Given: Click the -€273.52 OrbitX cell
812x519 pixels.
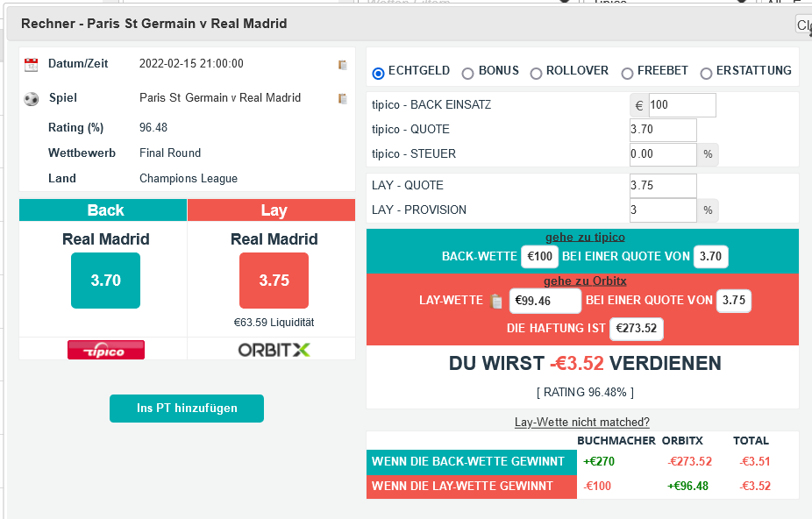Looking at the screenshot, I should point(689,461).
